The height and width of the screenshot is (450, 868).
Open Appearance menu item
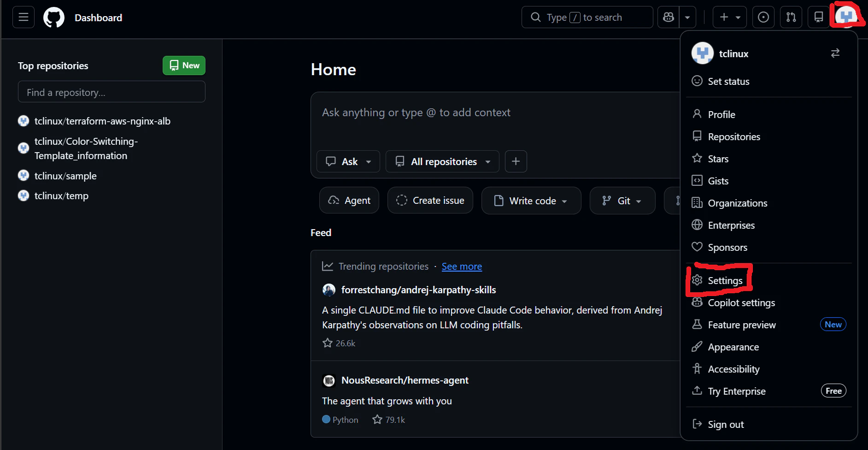768,347
